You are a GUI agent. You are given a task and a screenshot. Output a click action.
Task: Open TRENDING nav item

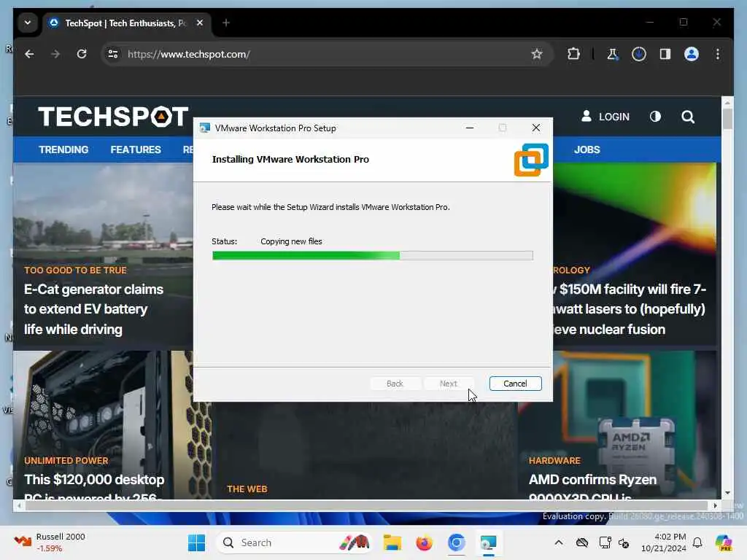[x=63, y=149]
